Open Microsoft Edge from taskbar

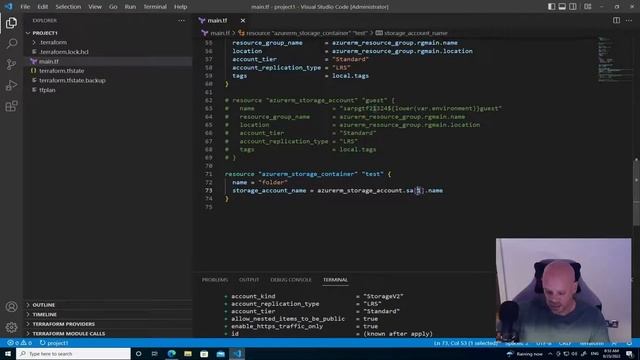coord(171,353)
